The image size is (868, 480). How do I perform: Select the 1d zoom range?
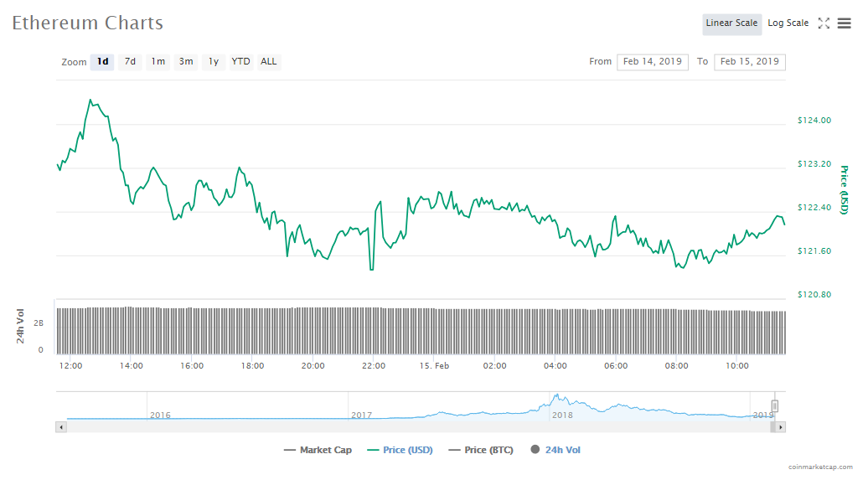click(x=102, y=61)
